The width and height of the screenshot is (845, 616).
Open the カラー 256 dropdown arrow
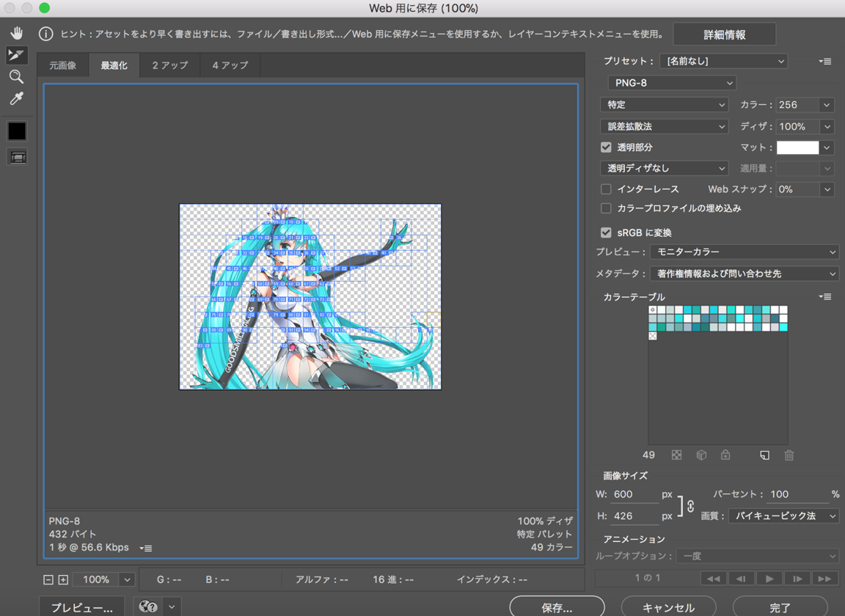point(827,105)
